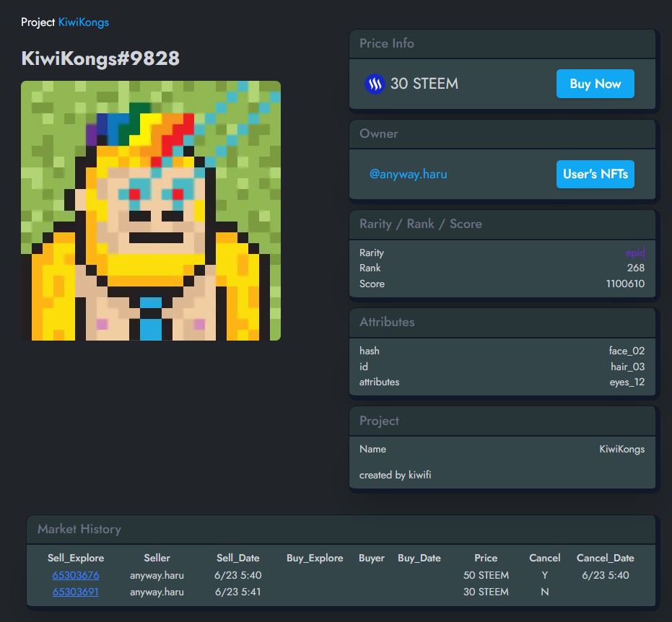Open sell transaction 65303676

[75, 575]
